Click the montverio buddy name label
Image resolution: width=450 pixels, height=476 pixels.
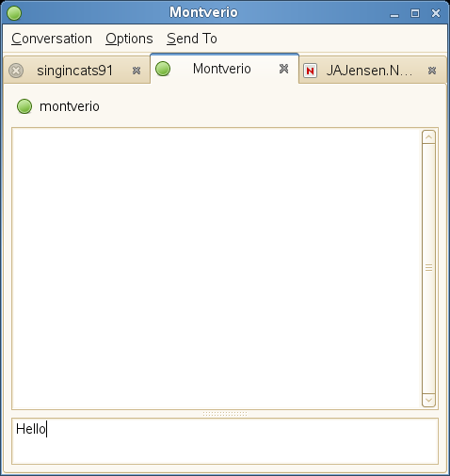[70, 106]
